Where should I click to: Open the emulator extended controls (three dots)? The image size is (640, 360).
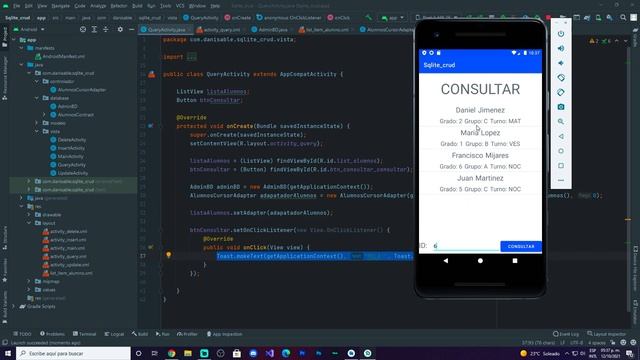[561, 180]
